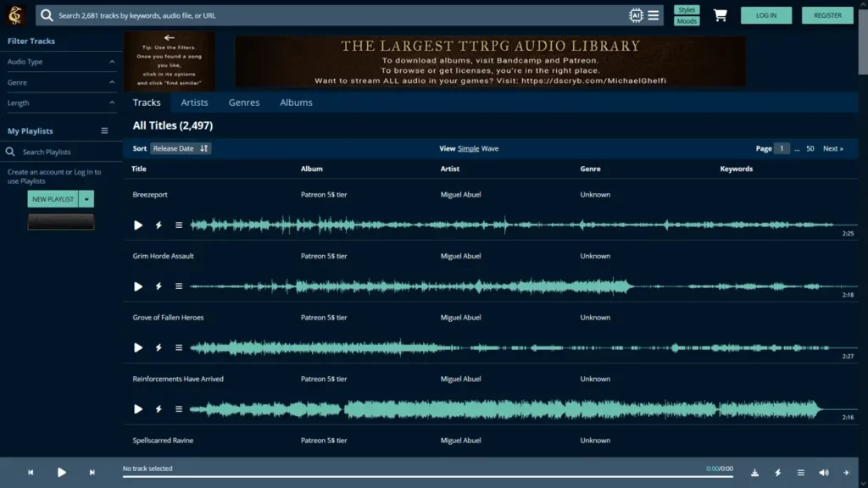Switch to the Artists tab
This screenshot has width=868, height=488.
click(x=194, y=102)
